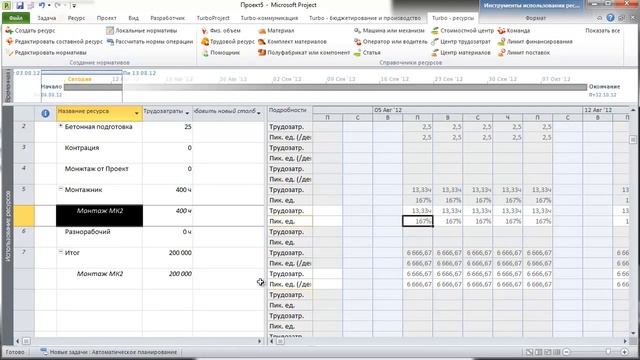The image size is (640, 360).
Task: Expand the Бетонная подготовка resource row
Action: tap(61, 126)
